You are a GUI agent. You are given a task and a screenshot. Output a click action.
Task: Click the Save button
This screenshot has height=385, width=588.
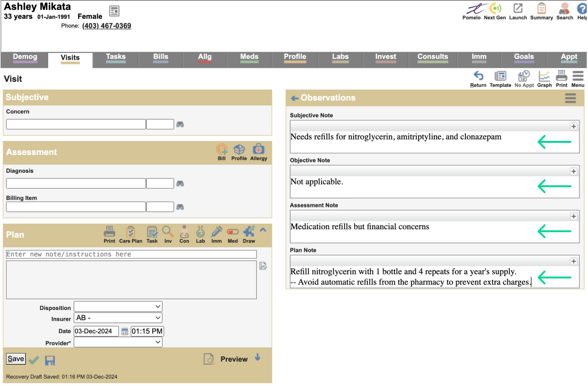16,359
